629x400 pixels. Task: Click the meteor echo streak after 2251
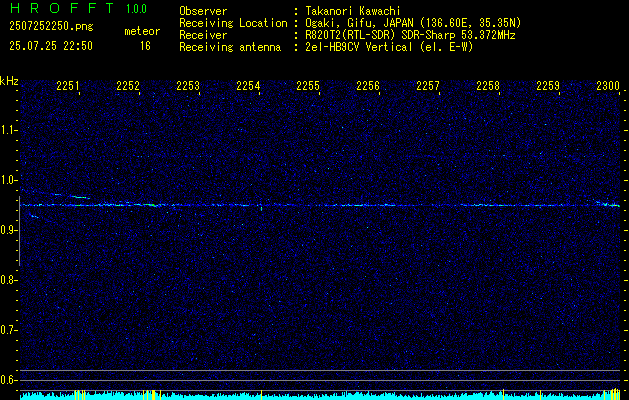coord(80,197)
